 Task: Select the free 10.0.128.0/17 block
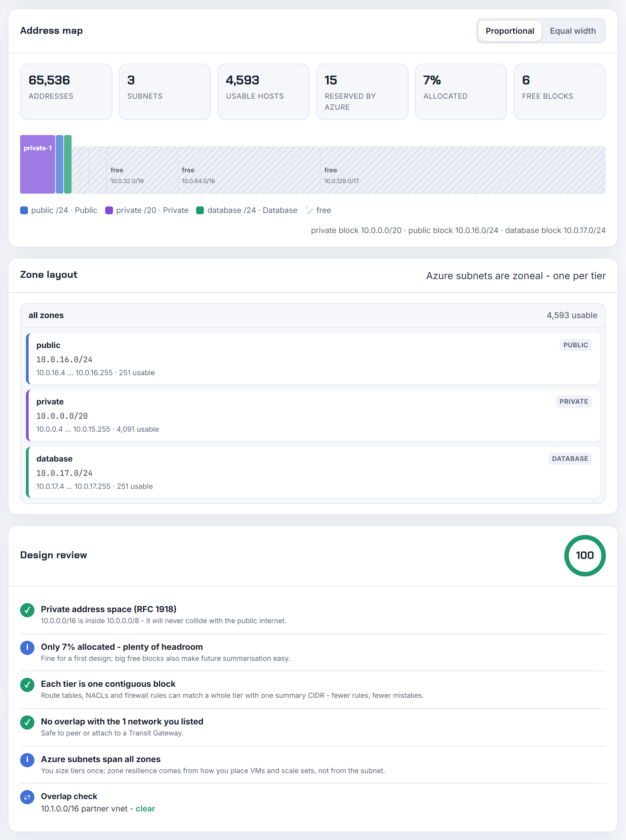463,170
